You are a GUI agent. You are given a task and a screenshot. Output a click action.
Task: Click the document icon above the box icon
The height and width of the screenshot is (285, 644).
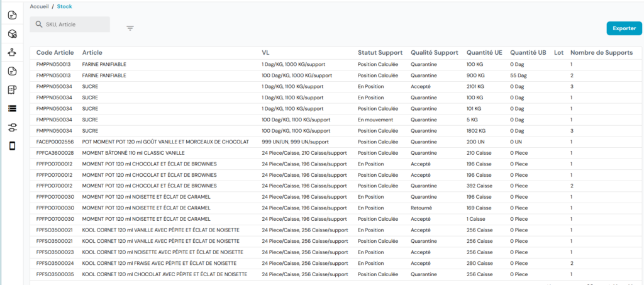tap(12, 15)
